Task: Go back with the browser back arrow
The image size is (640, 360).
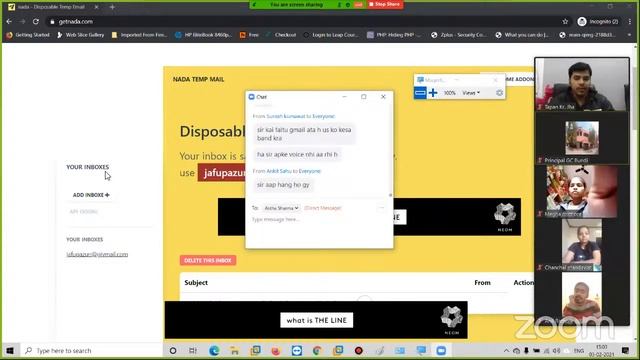Action: (x=9, y=22)
